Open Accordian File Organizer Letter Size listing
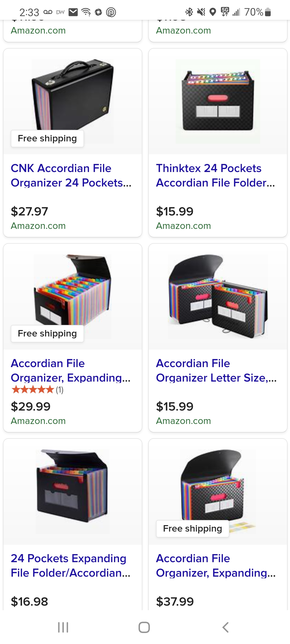Image resolution: width=290 pixels, height=644 pixels. [216, 371]
